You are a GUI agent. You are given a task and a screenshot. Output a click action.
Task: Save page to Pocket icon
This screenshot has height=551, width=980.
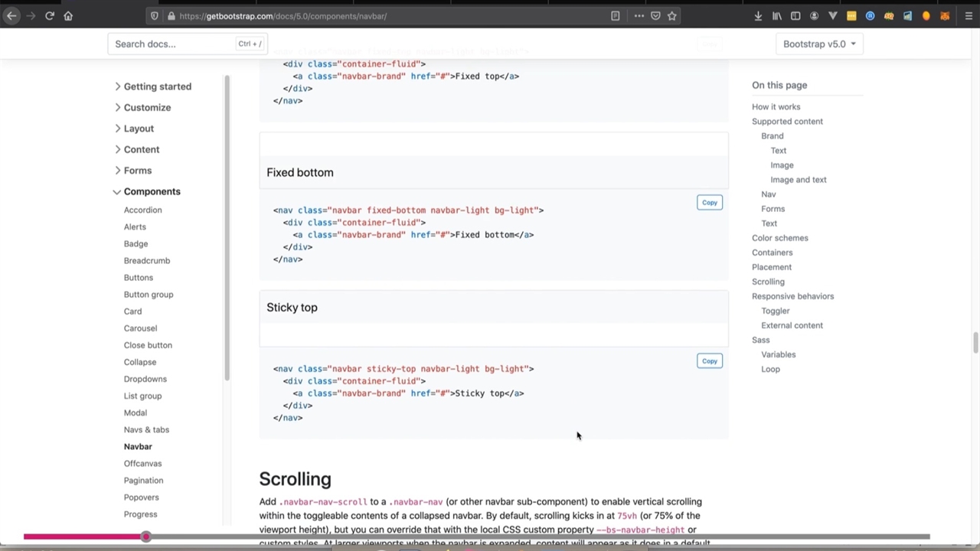coord(655,16)
